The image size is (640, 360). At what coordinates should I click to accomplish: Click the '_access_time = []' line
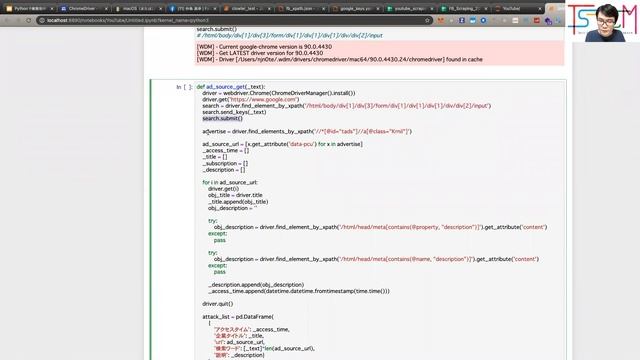(x=226, y=151)
